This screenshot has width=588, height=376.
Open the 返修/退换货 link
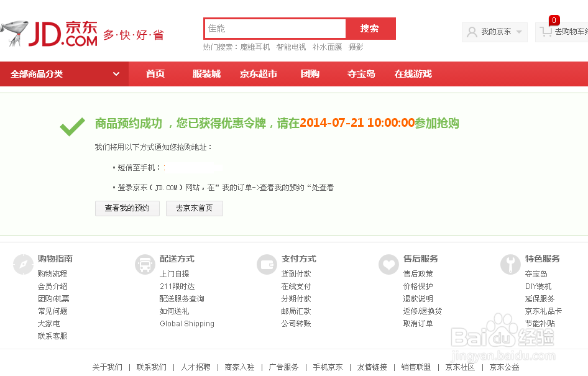coord(423,311)
